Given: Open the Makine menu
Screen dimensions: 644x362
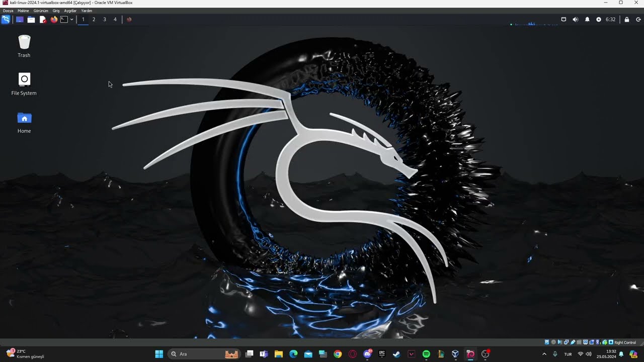Looking at the screenshot, I should click(x=23, y=11).
